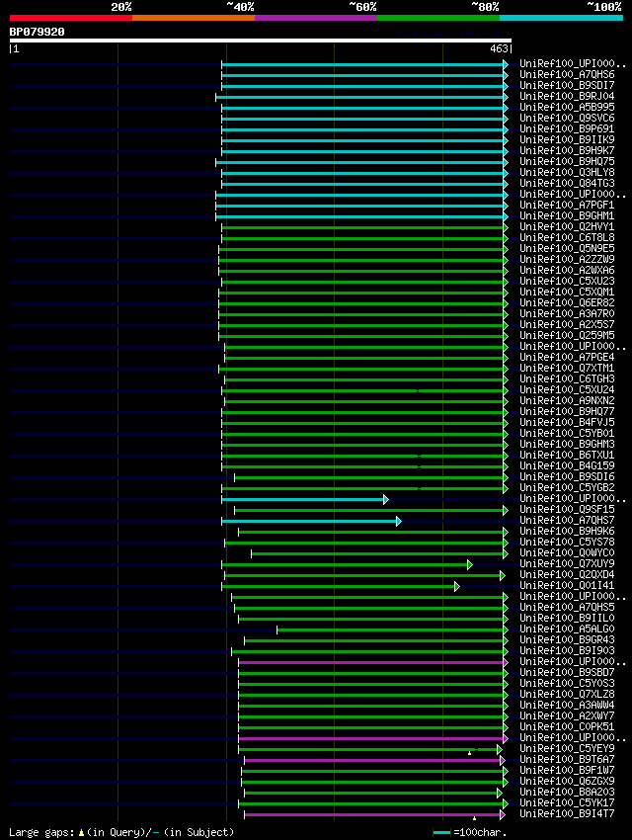The width and height of the screenshot is (632, 840).
Task: Click the purple UniRef100_B9T6A7 alignment bar
Action: (x=374, y=760)
